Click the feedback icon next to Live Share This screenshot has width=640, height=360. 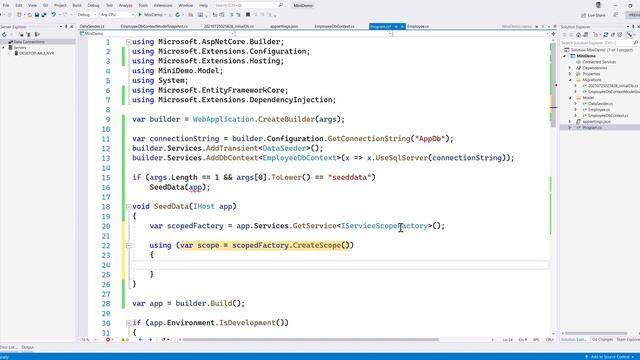pyautogui.click(x=616, y=15)
